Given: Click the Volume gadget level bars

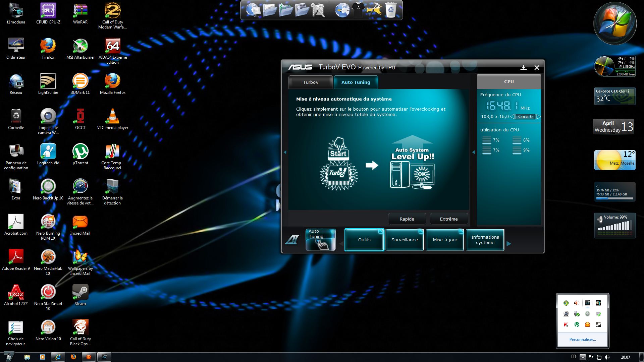Looking at the screenshot, I should click(615, 226).
